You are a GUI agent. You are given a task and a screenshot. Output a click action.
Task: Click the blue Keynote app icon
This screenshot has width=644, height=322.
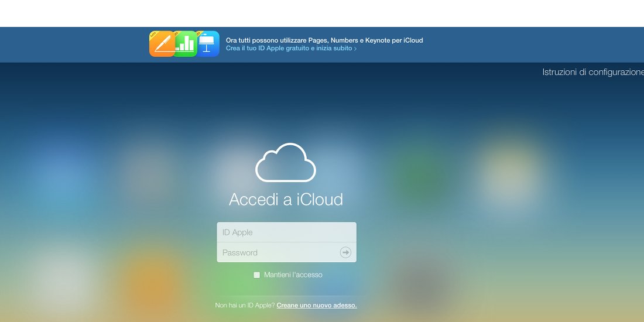(x=208, y=44)
